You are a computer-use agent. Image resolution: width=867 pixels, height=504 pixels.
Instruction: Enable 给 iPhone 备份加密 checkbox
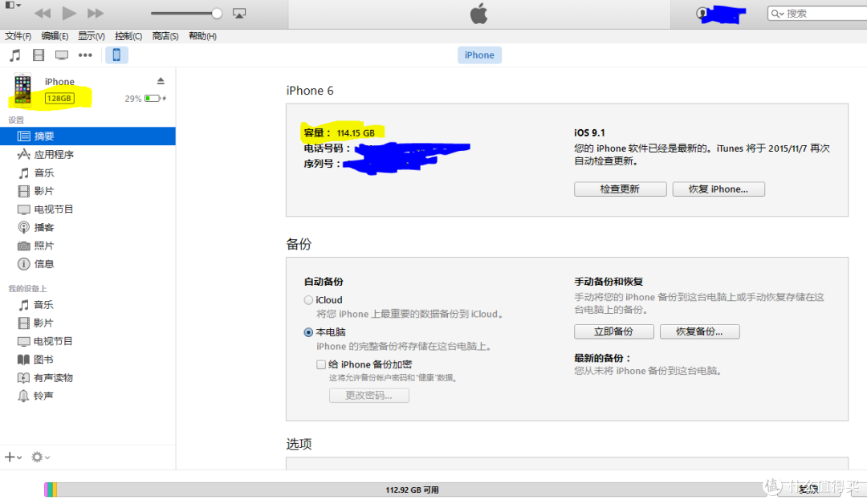pos(320,364)
